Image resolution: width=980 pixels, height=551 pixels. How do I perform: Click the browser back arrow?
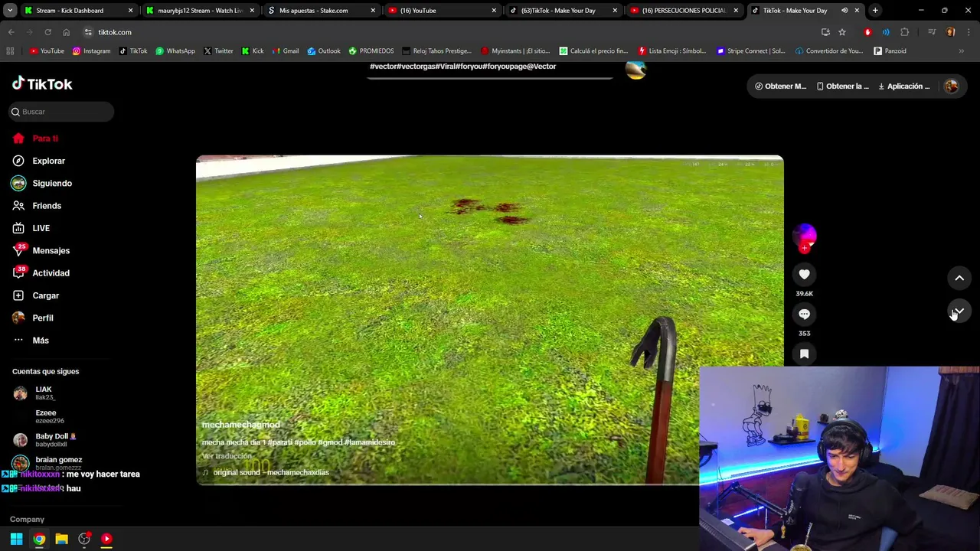pos(11,32)
